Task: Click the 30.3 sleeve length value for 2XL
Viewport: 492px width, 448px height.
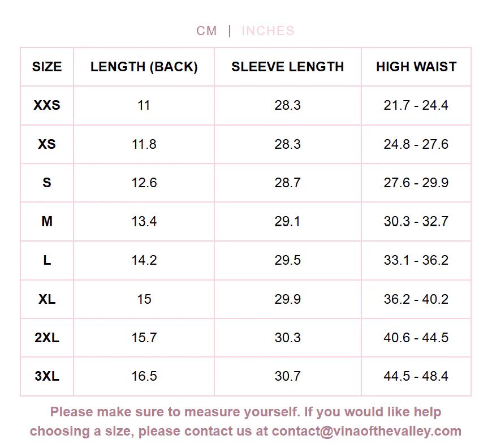Action: [287, 338]
